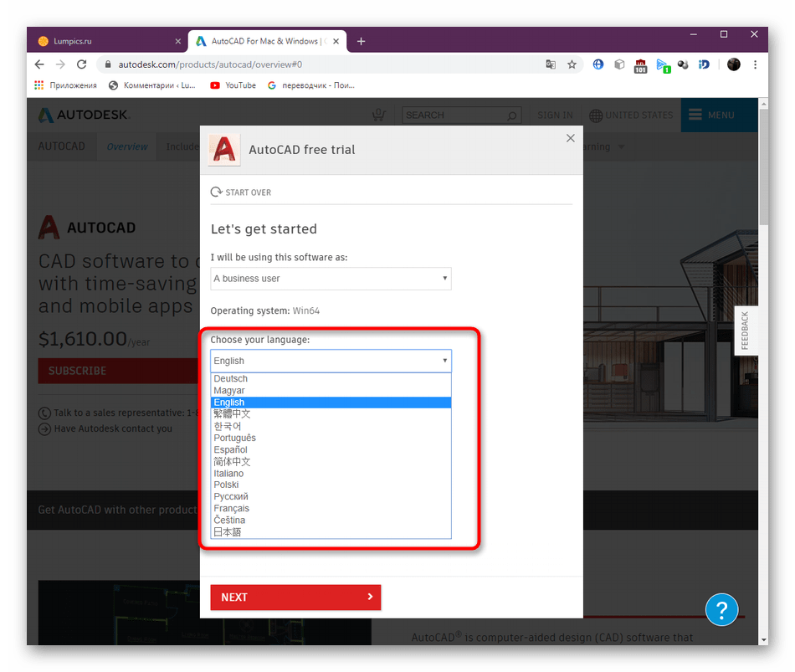Click the Autodesk logo in page header
Viewport: 795px width, 672px height.
[x=85, y=115]
